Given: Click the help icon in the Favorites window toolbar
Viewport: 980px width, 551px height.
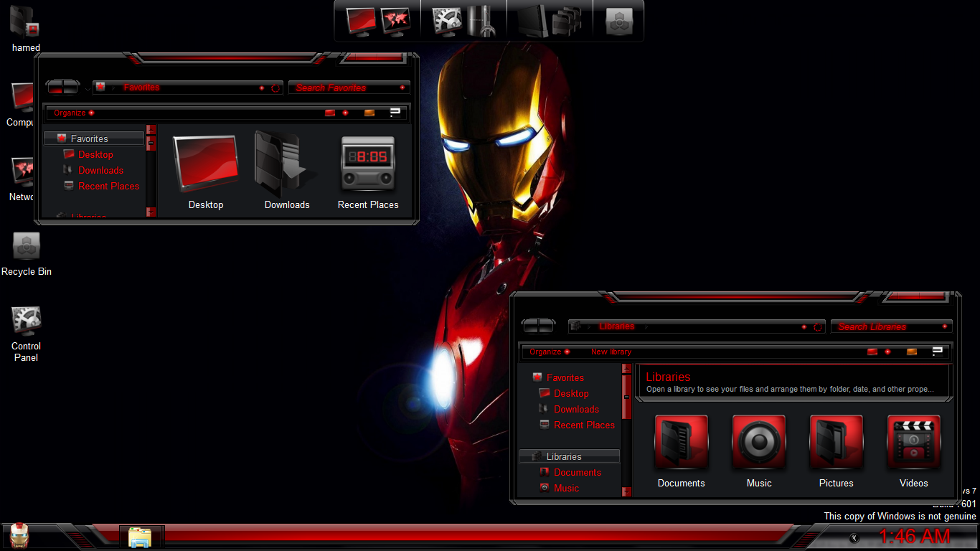Looking at the screenshot, I should [x=395, y=113].
